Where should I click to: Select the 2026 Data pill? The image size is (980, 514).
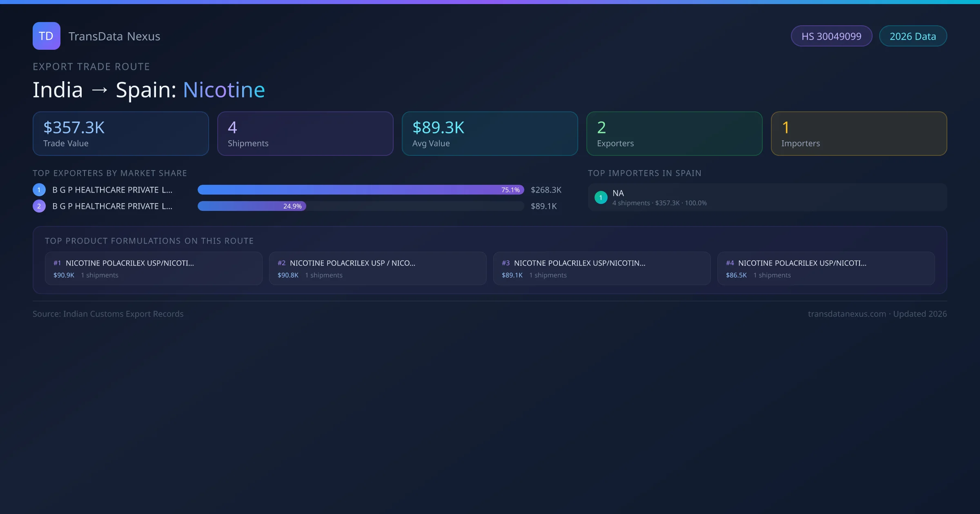tap(913, 36)
